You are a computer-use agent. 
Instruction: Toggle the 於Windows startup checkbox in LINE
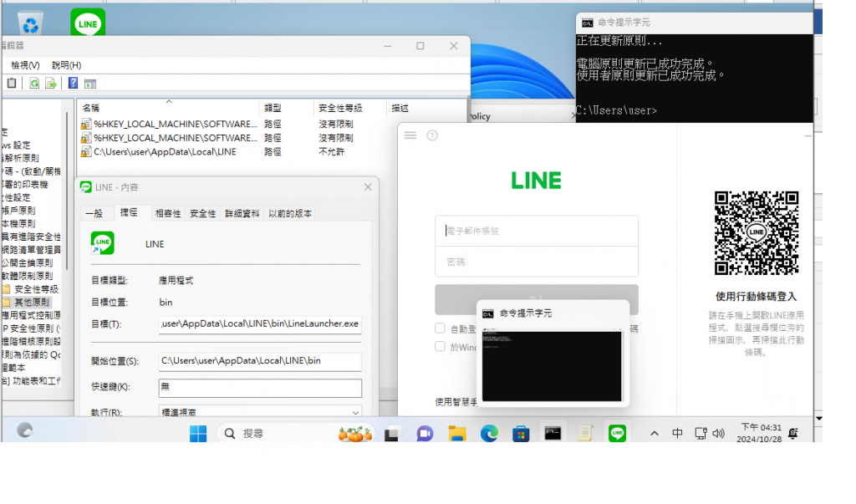(440, 346)
